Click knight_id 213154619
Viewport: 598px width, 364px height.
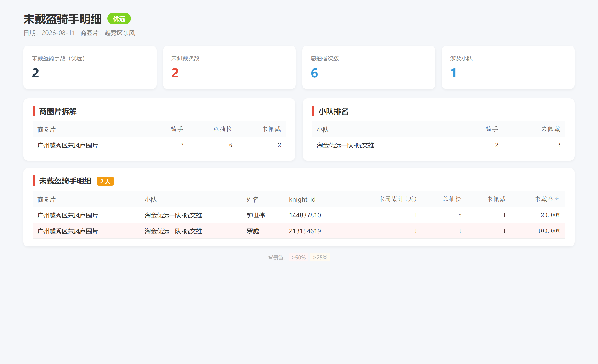(x=305, y=231)
